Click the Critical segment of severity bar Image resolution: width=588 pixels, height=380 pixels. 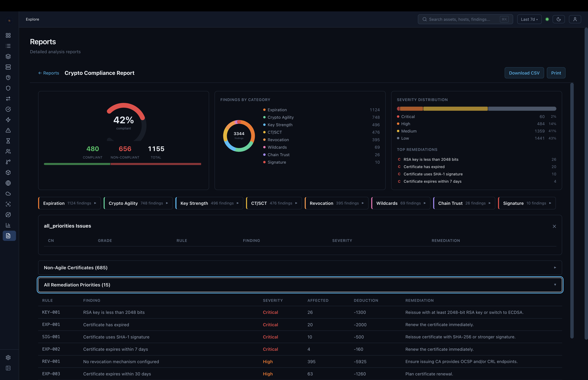tap(398, 109)
